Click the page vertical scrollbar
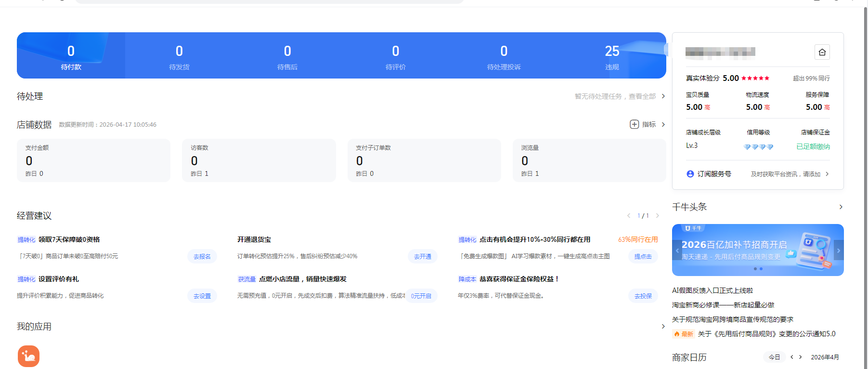 coord(865,188)
